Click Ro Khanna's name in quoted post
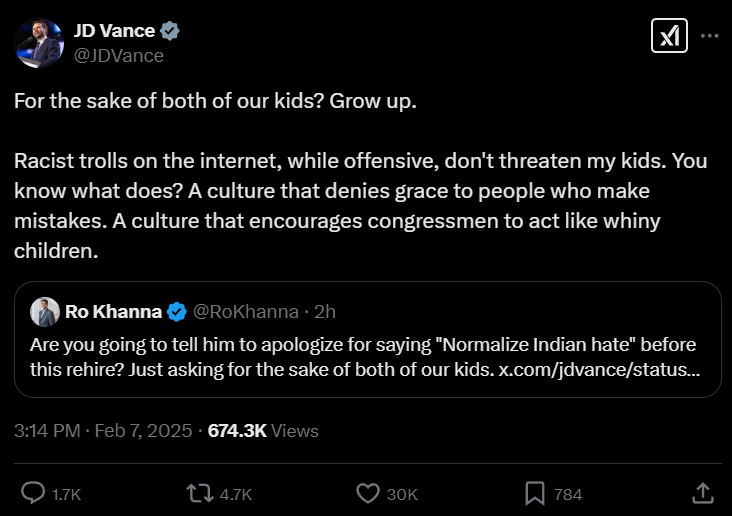This screenshot has height=516, width=732. 112,312
